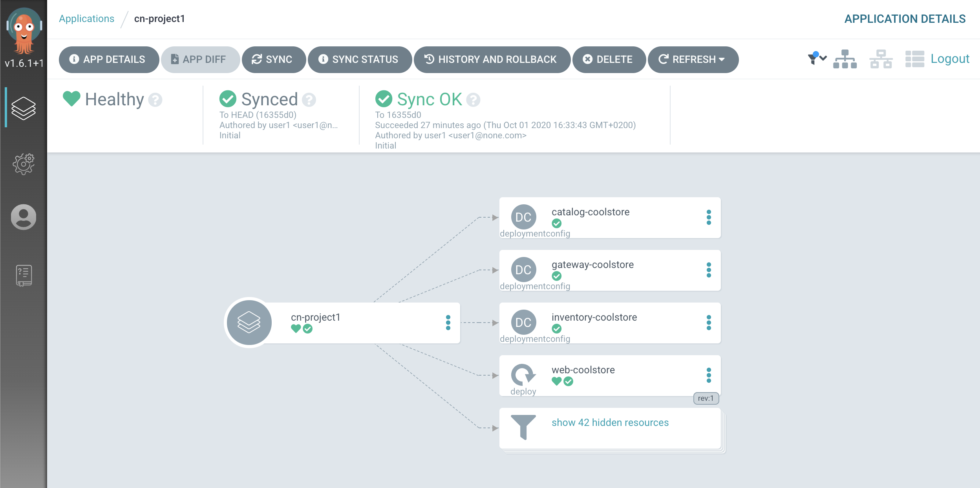The width and height of the screenshot is (980, 488).
Task: Open User Info avatar icon in sidebar
Action: (24, 217)
